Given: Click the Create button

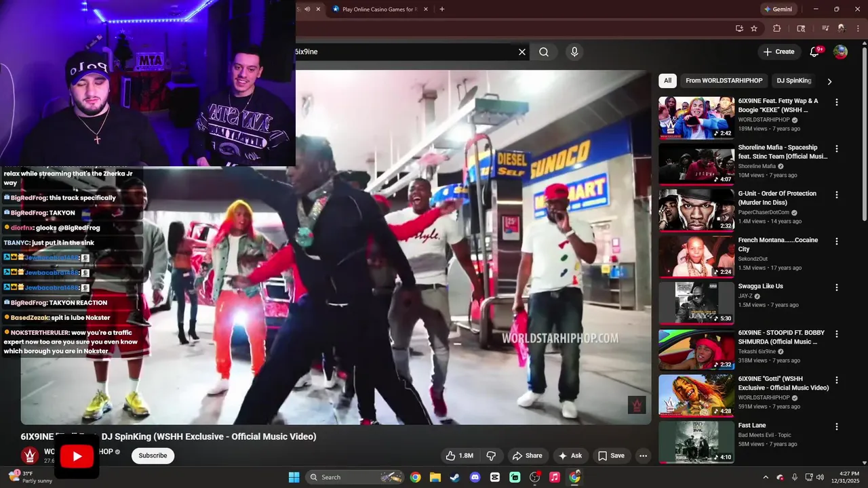Looking at the screenshot, I should click(x=778, y=52).
